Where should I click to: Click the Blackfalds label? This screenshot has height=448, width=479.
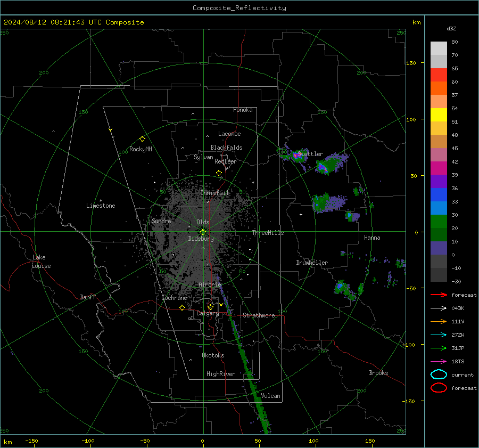[x=226, y=148]
